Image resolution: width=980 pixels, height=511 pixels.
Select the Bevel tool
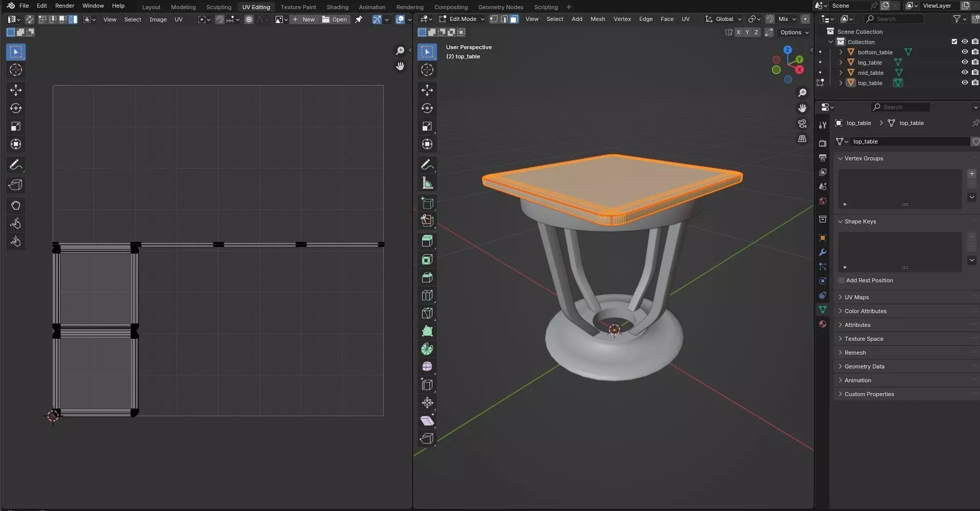click(427, 277)
